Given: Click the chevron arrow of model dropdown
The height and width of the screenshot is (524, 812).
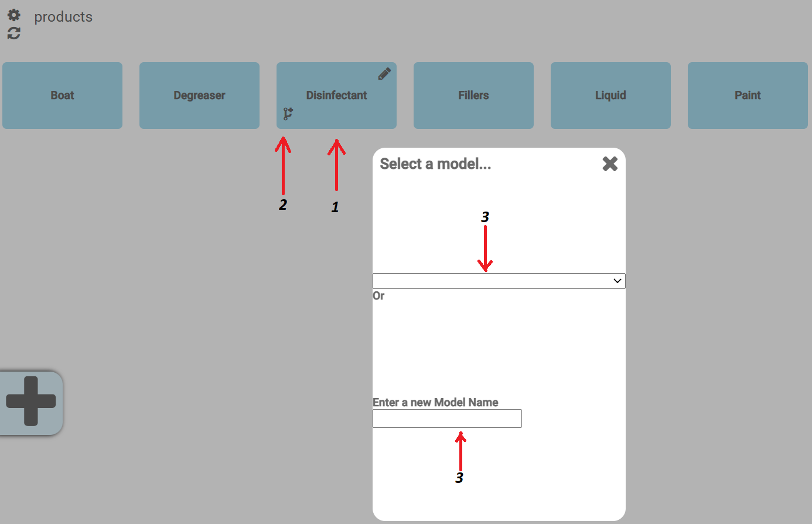Looking at the screenshot, I should point(617,281).
